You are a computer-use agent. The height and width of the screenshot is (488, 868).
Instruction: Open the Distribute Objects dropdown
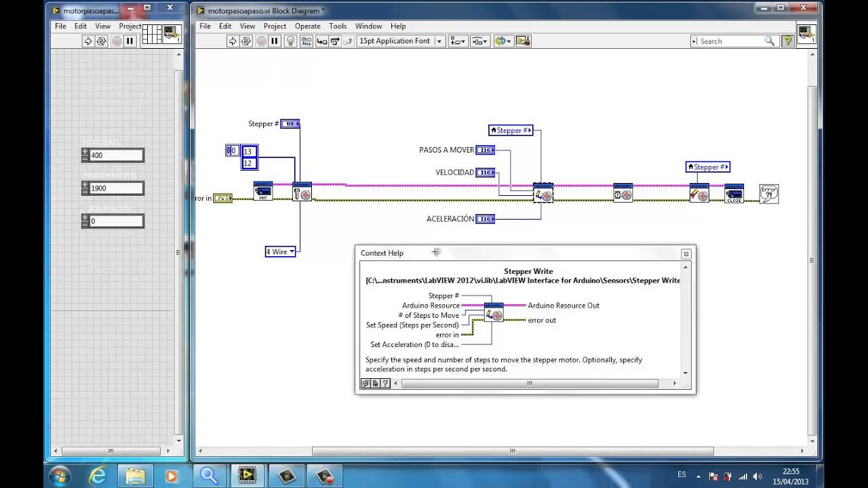click(479, 41)
